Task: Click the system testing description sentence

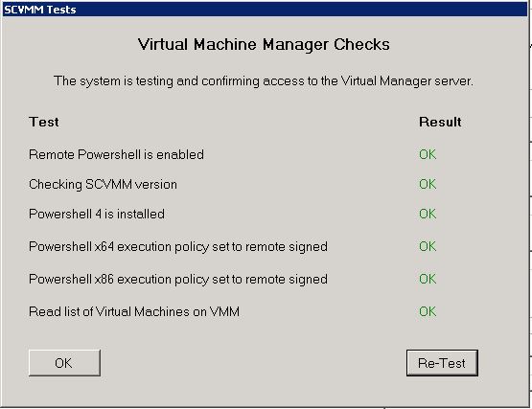Action: (x=264, y=81)
